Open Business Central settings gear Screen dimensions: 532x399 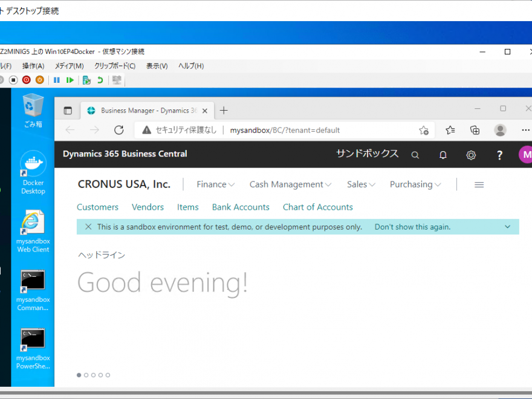[471, 155]
